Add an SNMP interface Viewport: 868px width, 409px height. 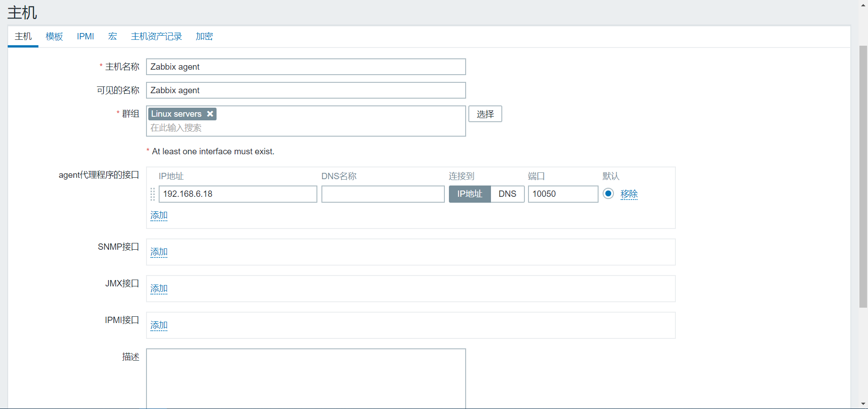pos(159,252)
